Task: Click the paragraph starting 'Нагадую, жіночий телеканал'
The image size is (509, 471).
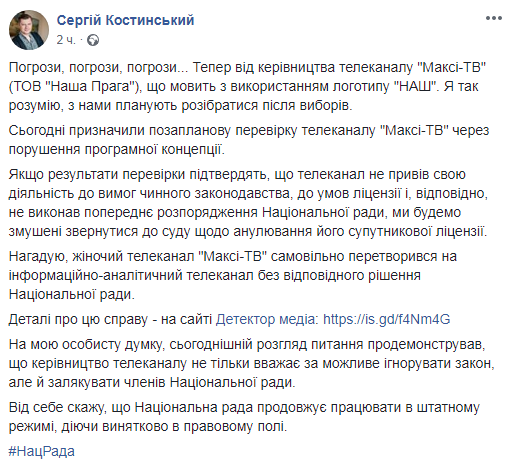Action: click(x=233, y=275)
